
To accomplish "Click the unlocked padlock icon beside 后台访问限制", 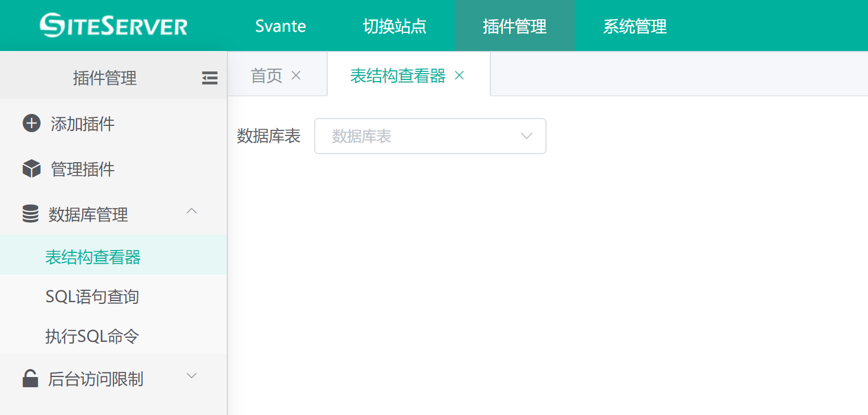I will [30, 379].
